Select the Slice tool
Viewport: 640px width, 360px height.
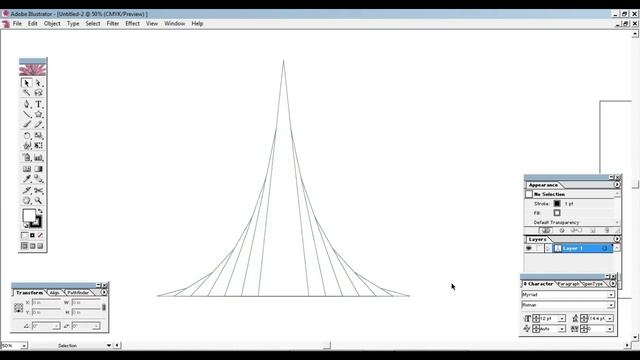[x=27, y=190]
